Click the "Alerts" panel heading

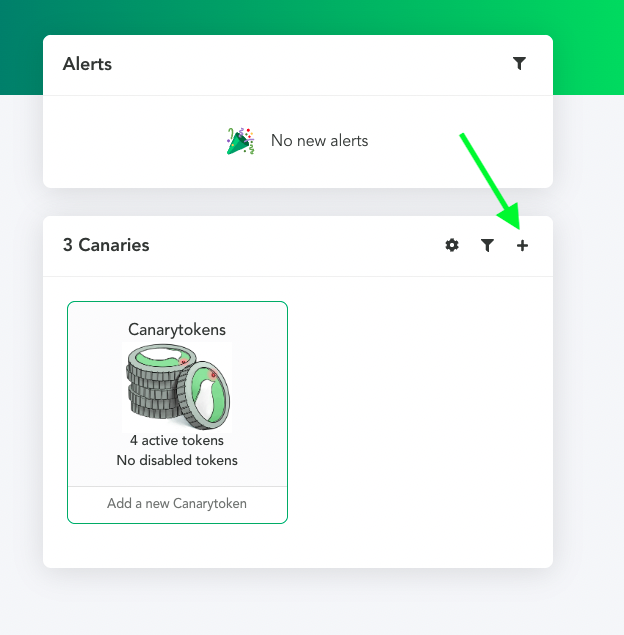87,64
